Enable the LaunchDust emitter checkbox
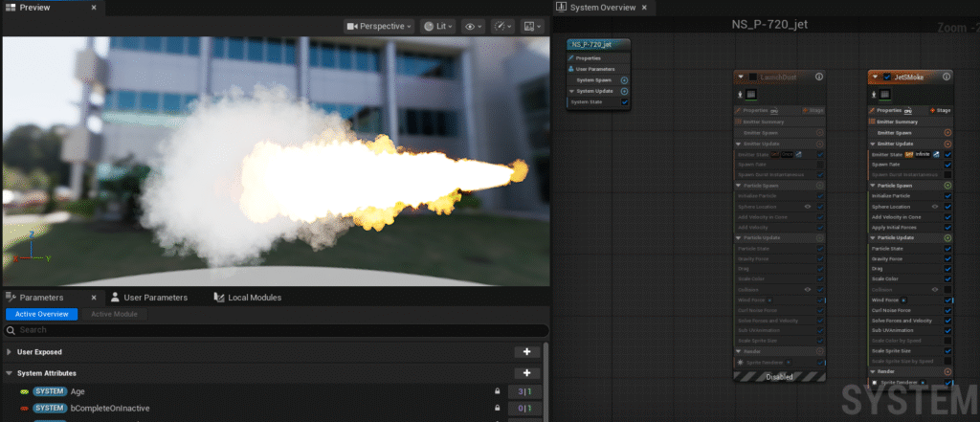 [753, 77]
